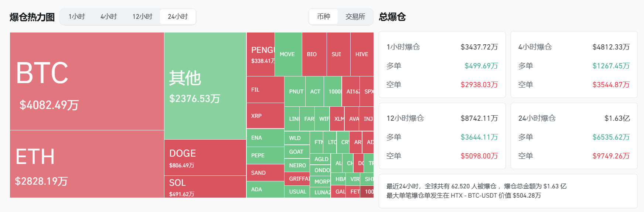644x212 pixels.
Task: Click the ETH heatmap tile
Action: tap(87, 164)
